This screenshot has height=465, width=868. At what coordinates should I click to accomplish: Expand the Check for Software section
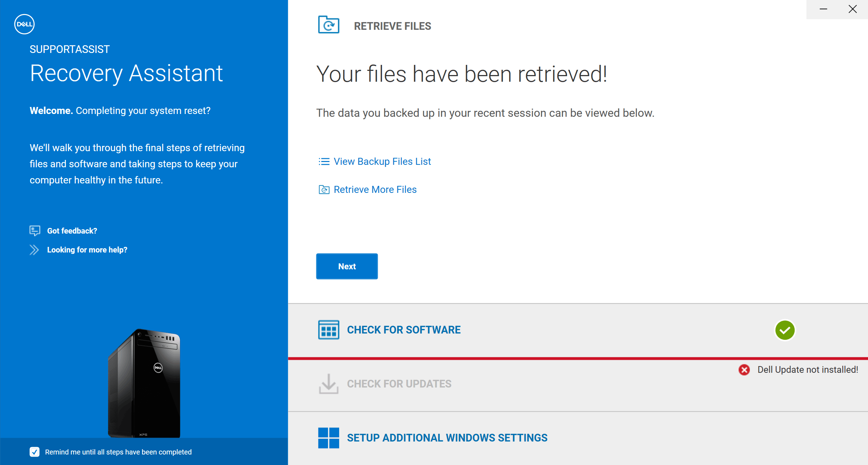(403, 330)
